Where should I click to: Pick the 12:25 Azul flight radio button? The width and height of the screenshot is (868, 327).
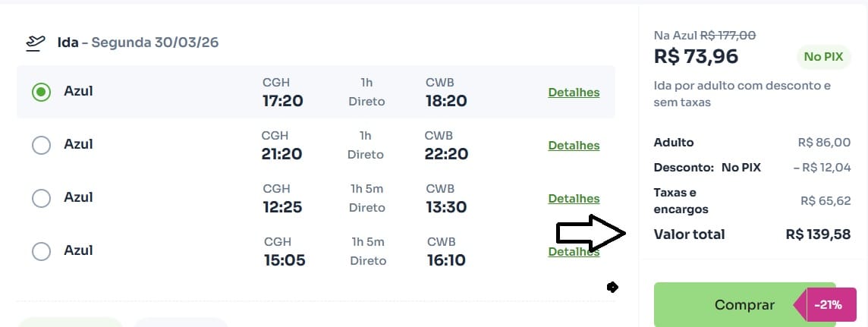click(41, 198)
